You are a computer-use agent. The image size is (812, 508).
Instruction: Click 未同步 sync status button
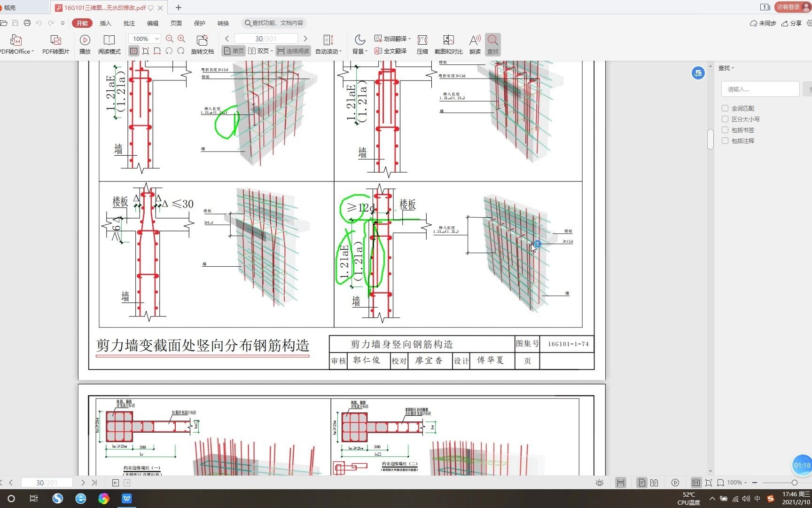[x=763, y=23]
